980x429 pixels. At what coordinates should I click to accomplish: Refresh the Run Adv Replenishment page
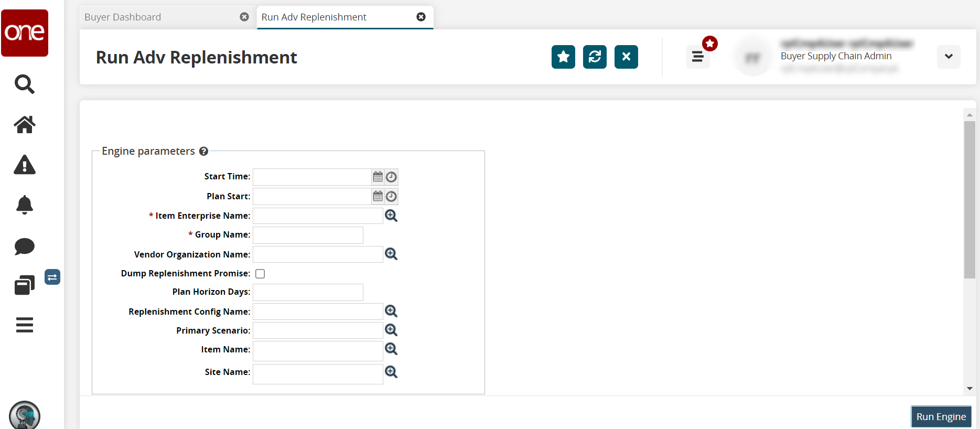[x=595, y=57]
